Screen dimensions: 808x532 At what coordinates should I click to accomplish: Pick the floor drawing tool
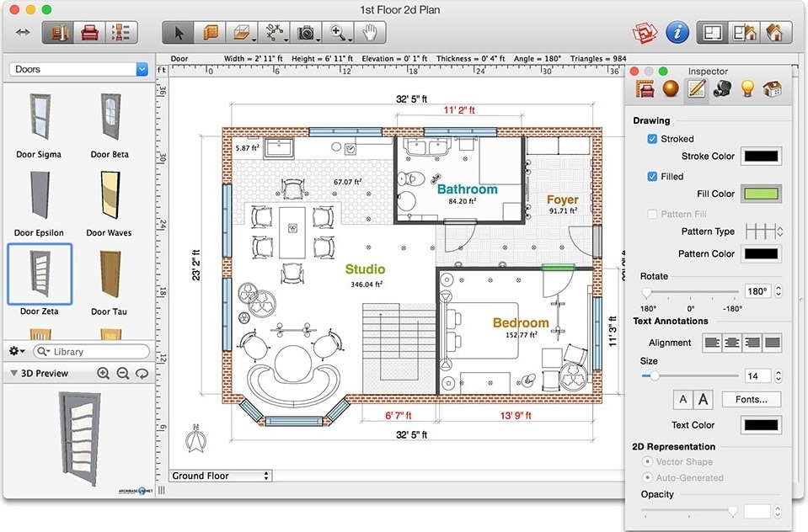242,33
